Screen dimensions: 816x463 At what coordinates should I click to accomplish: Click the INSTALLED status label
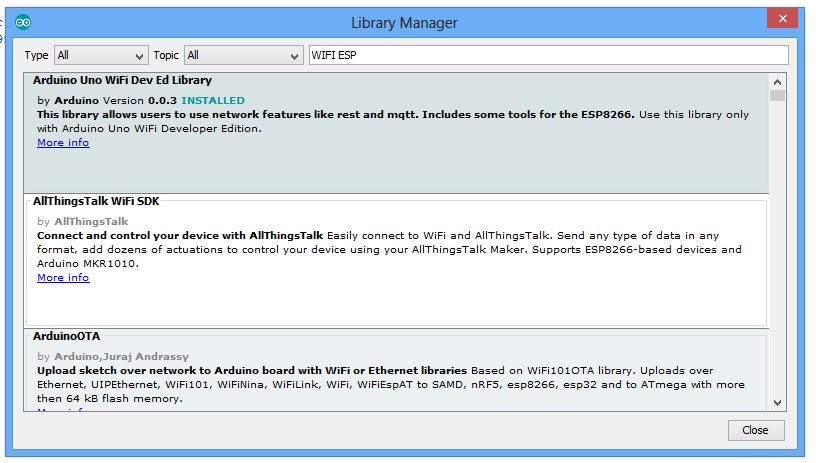click(x=213, y=100)
